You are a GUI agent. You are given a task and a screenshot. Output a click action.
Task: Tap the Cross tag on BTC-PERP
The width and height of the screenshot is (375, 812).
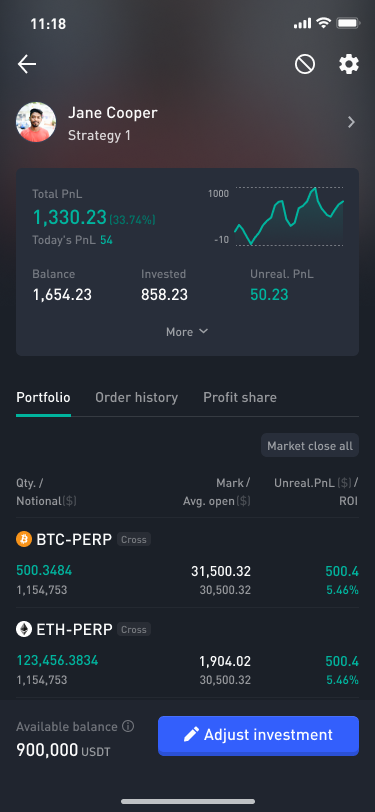(x=134, y=540)
